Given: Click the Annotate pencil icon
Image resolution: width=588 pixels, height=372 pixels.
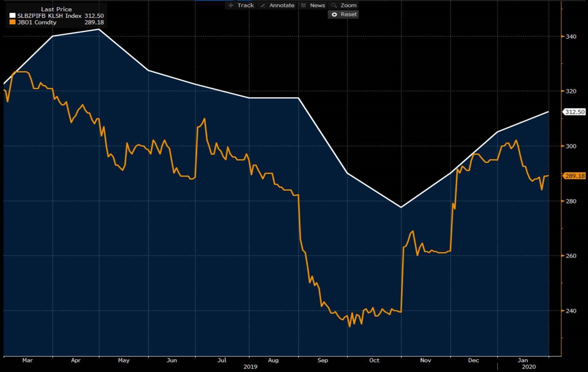Looking at the screenshot, I should coord(262,5).
